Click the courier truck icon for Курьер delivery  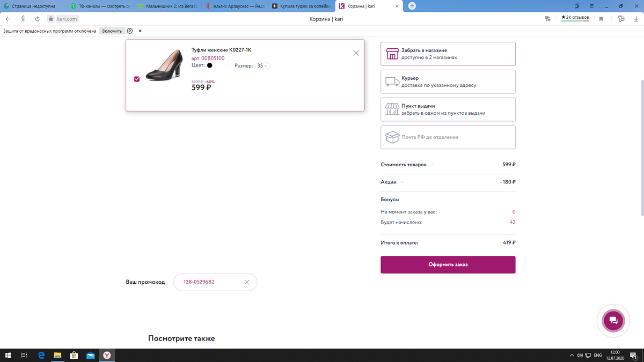point(391,81)
